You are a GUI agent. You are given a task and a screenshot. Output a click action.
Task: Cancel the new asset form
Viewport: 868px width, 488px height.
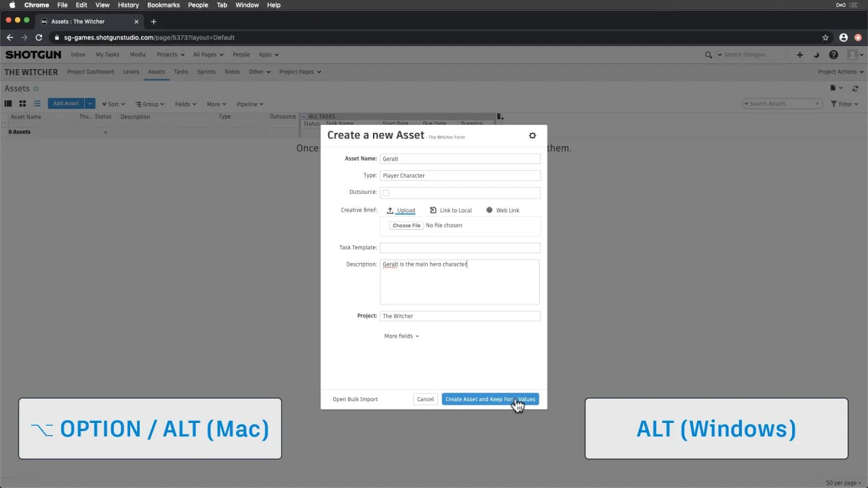click(425, 399)
